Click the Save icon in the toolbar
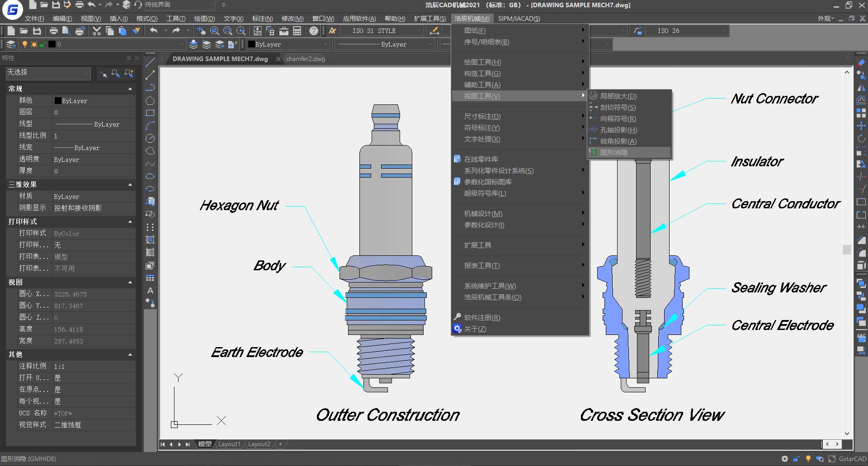The height and width of the screenshot is (466, 868). 37,31
